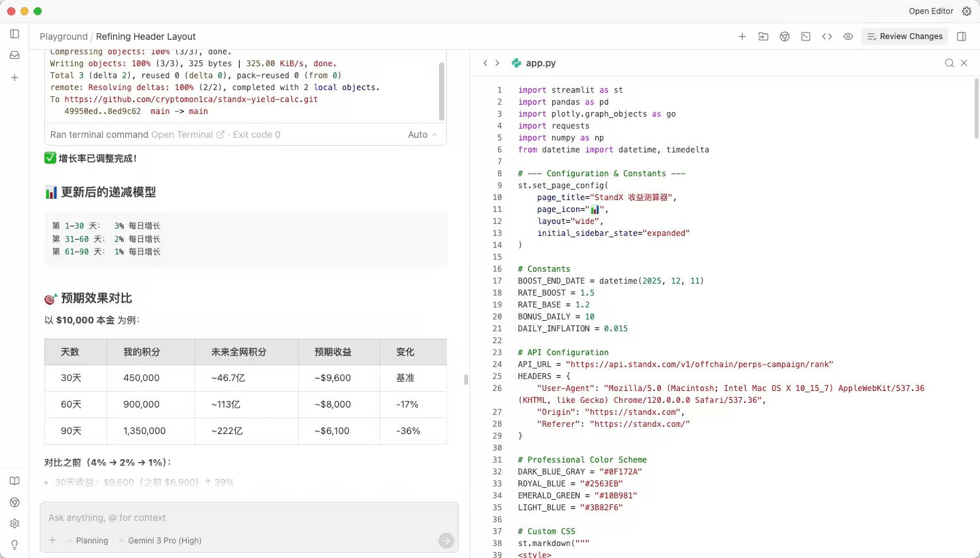This screenshot has height=558, width=980.
Task: Open the inbox icon in left sidebar
Action: [x=15, y=56]
